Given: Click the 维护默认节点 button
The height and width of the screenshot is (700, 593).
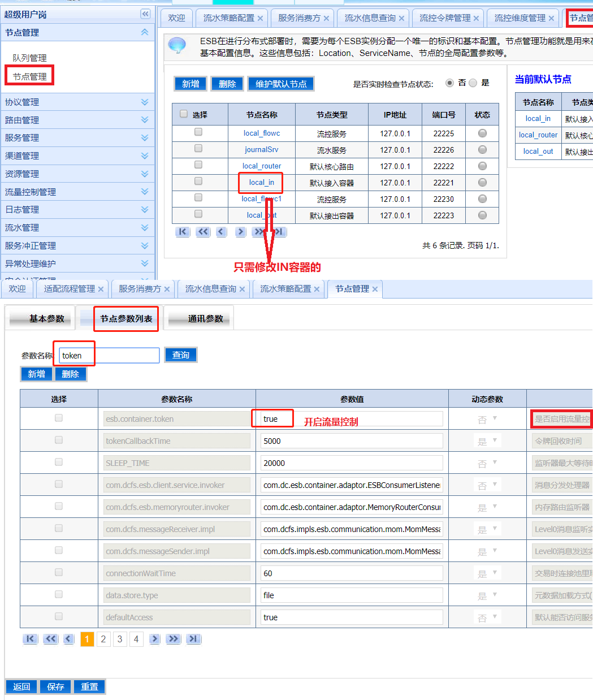Looking at the screenshot, I should (281, 84).
